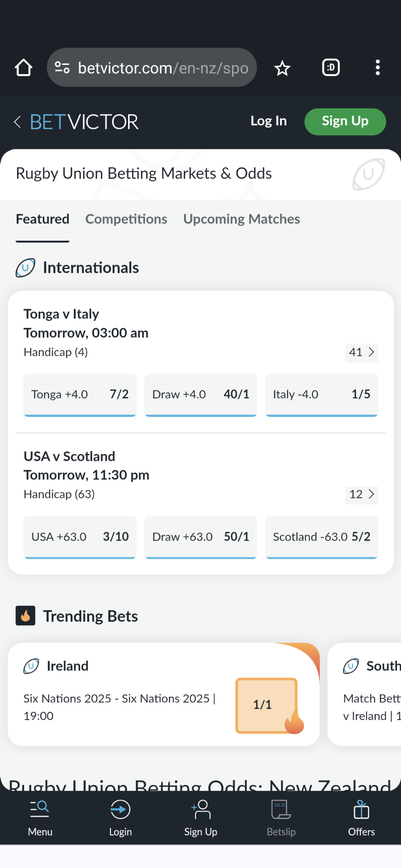Open the Upcoming Matches tab

[241, 219]
